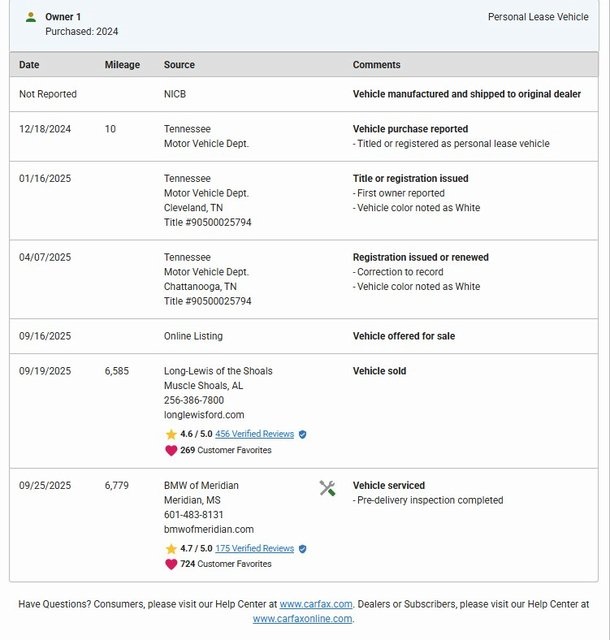Click the Date column header
This screenshot has width=610, height=640.
tap(29, 65)
